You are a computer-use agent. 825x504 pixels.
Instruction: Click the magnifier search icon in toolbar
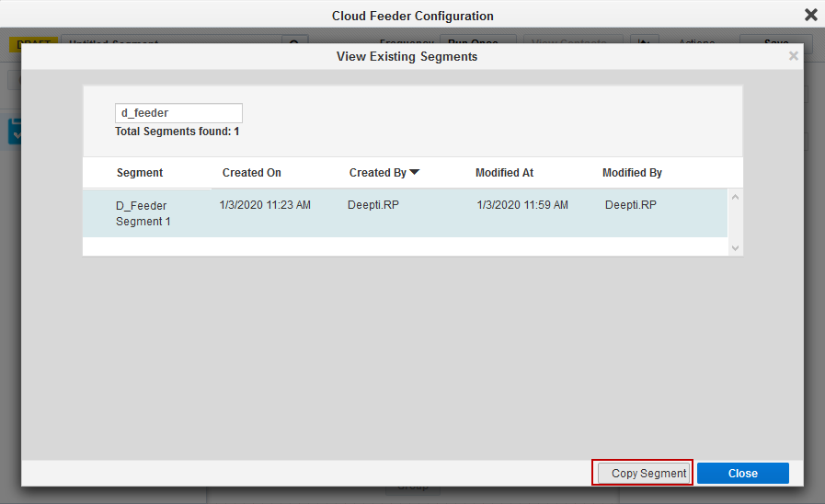click(294, 43)
